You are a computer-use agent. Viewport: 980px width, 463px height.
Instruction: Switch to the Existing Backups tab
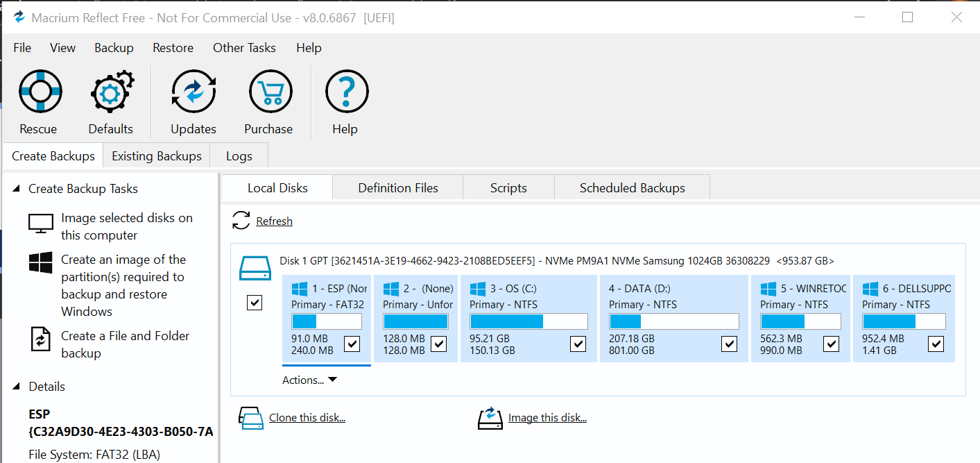tap(157, 156)
